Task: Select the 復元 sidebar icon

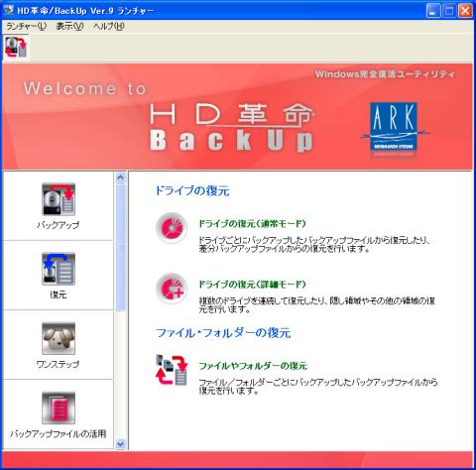Action: tap(59, 269)
